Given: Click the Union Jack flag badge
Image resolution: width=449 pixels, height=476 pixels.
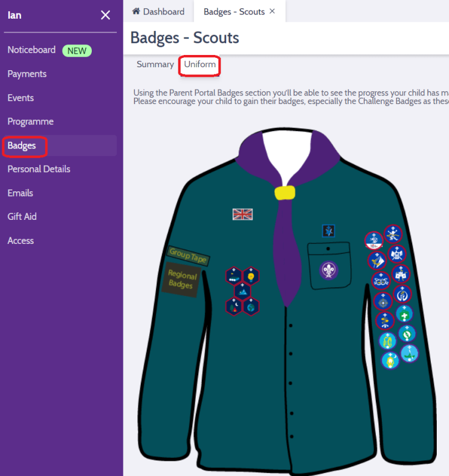Looking at the screenshot, I should click(242, 215).
